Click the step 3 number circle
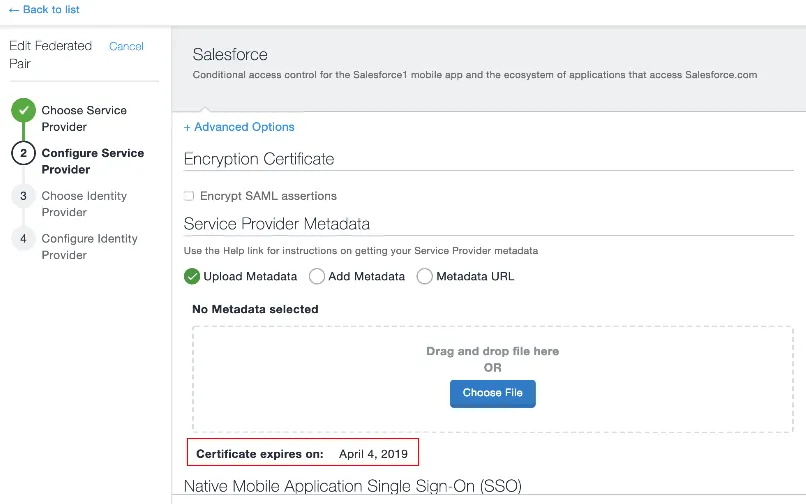The image size is (806, 504). pos(23,196)
